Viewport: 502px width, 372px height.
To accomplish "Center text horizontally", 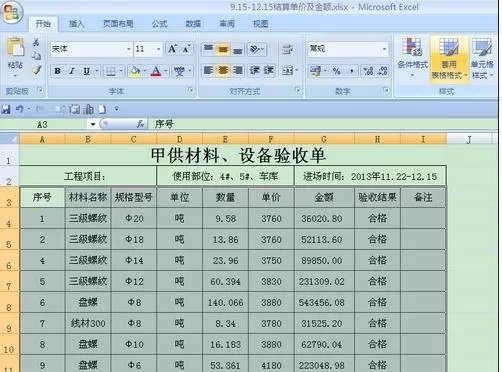I will 223,70.
